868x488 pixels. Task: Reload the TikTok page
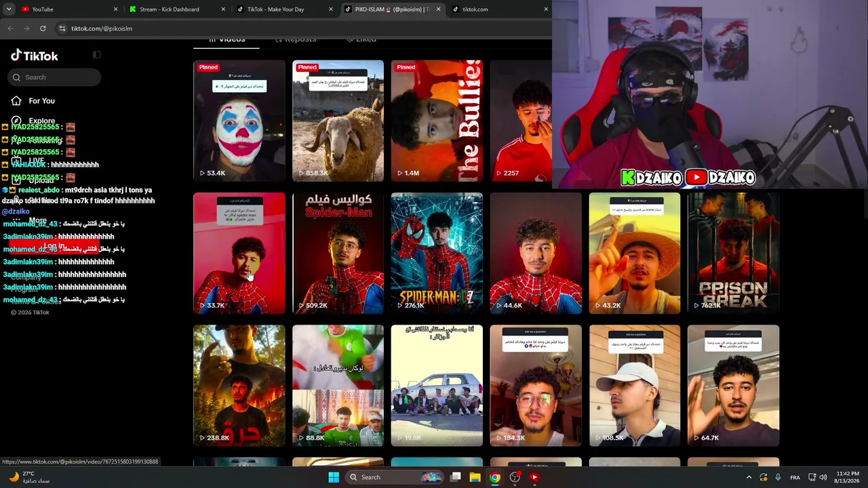tap(43, 28)
